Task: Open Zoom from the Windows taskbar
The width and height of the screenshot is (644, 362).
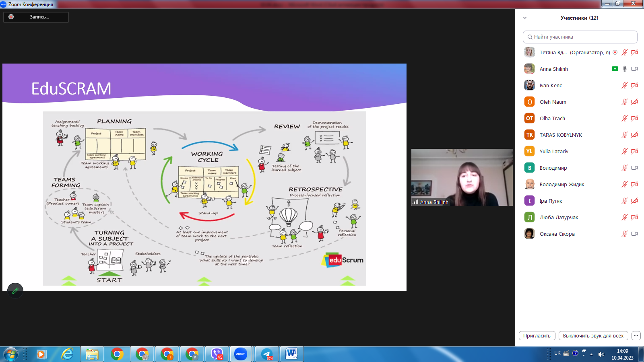Action: [x=241, y=354]
